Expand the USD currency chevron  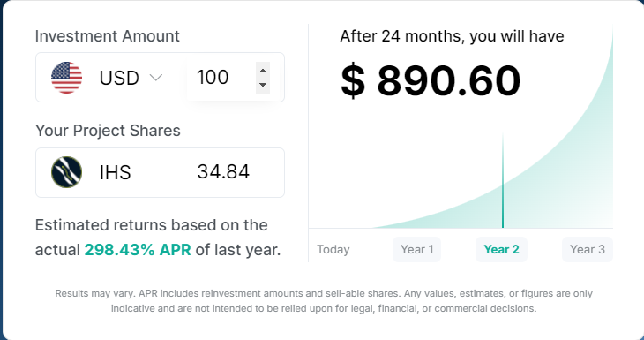point(156,78)
